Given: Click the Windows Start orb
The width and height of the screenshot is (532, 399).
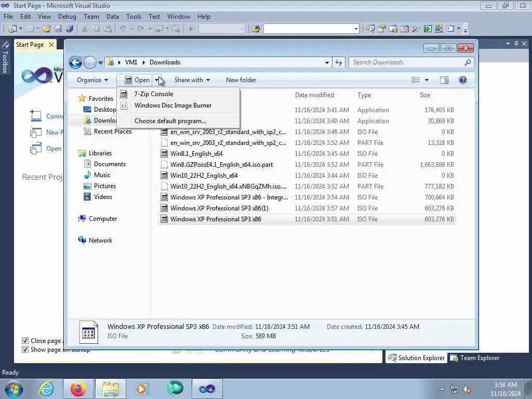Looking at the screenshot, I should pyautogui.click(x=14, y=389).
